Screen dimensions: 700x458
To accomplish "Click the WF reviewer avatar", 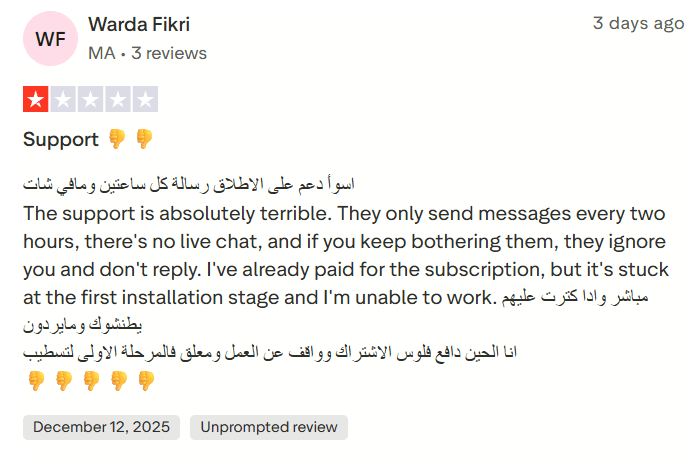I will coord(49,39).
